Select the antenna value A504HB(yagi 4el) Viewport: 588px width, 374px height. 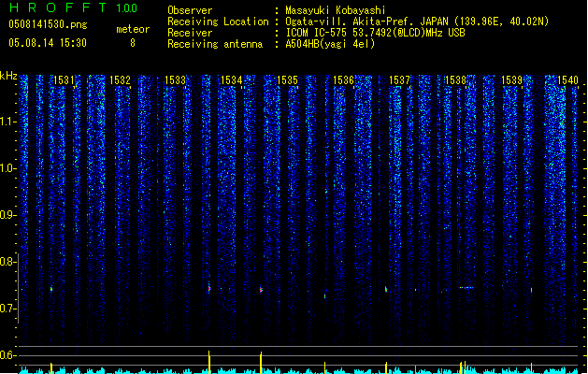coord(330,44)
